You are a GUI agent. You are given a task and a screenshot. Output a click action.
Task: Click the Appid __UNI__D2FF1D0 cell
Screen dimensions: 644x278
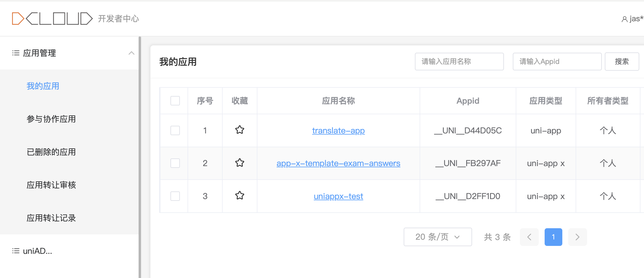click(x=468, y=196)
